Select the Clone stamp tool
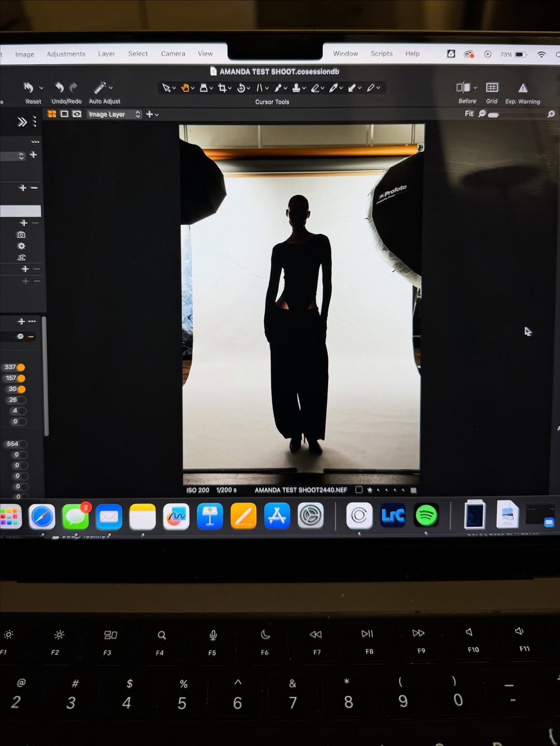The height and width of the screenshot is (746, 560). point(297,88)
